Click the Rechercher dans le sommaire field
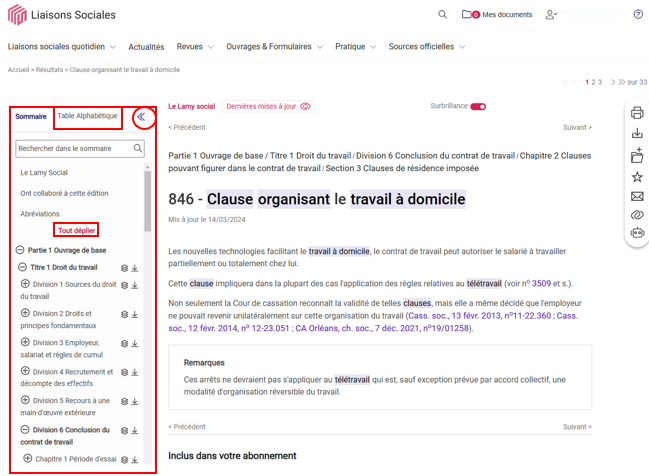The height and width of the screenshot is (476, 649). coord(80,149)
